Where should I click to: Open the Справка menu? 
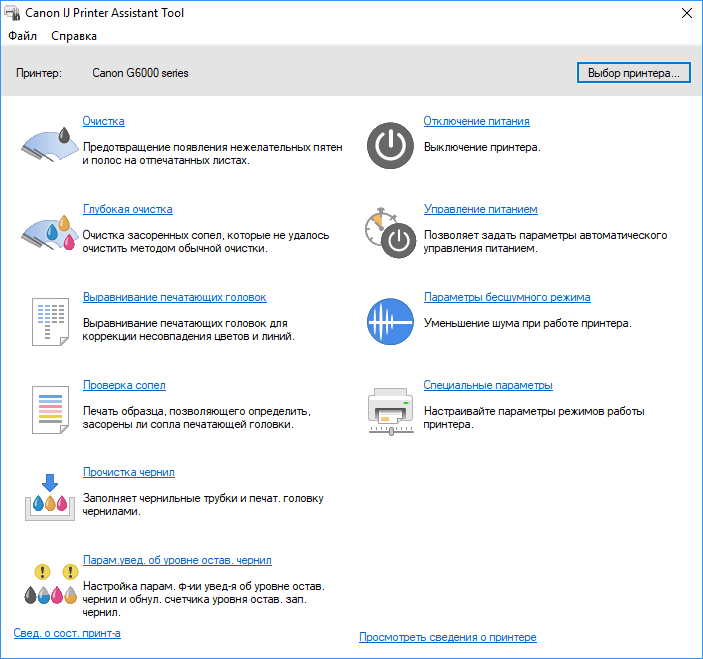click(x=74, y=36)
